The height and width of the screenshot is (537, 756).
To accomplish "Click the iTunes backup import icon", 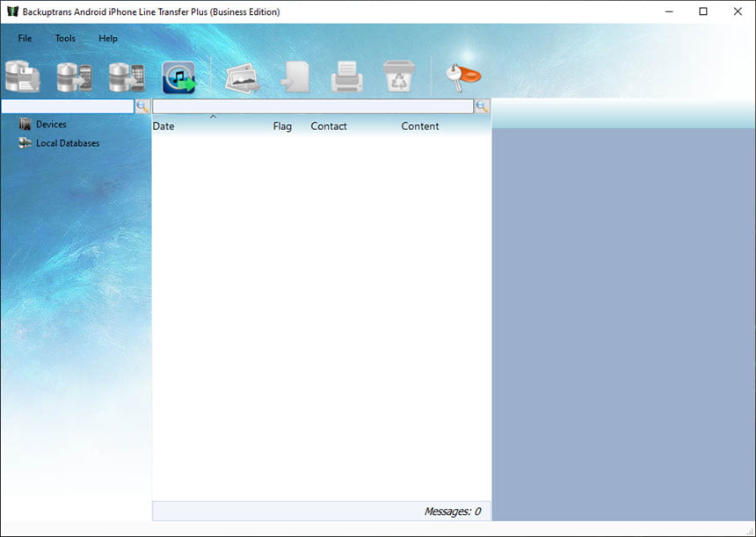I will pyautogui.click(x=178, y=77).
